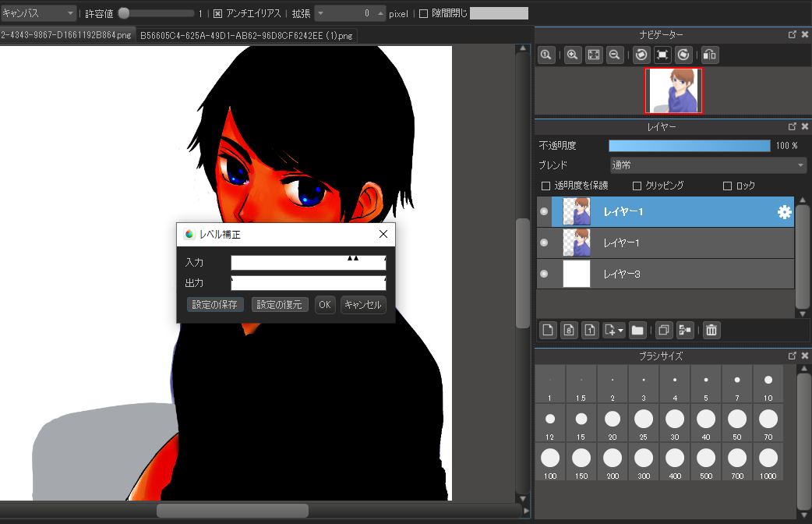Hide the レイヤー3 layer visibility
812x524 pixels.
[x=544, y=274]
